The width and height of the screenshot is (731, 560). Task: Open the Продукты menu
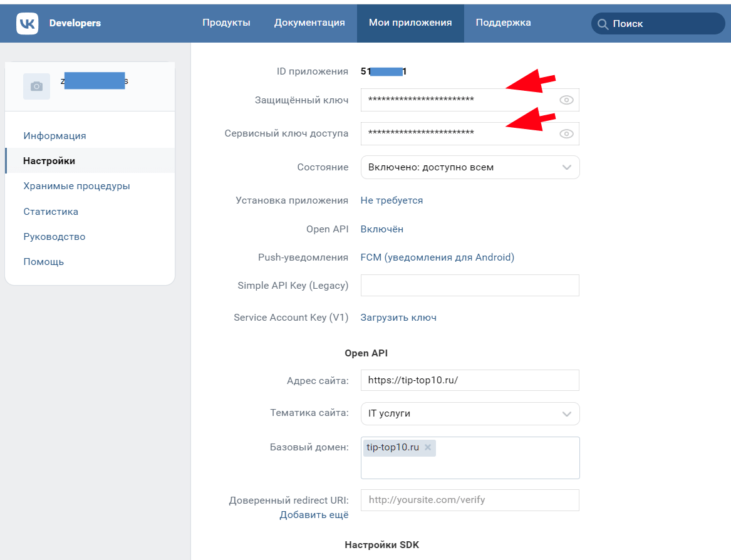pos(226,23)
